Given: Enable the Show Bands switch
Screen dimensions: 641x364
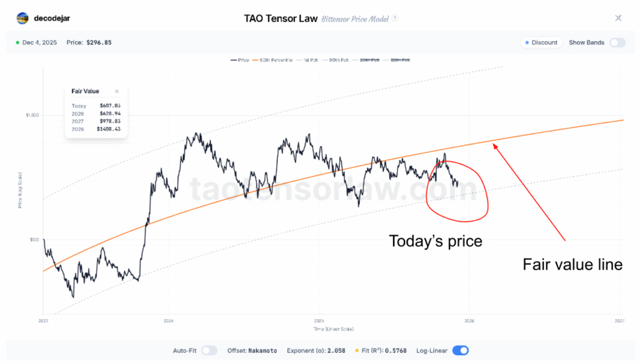Looking at the screenshot, I should pos(617,43).
